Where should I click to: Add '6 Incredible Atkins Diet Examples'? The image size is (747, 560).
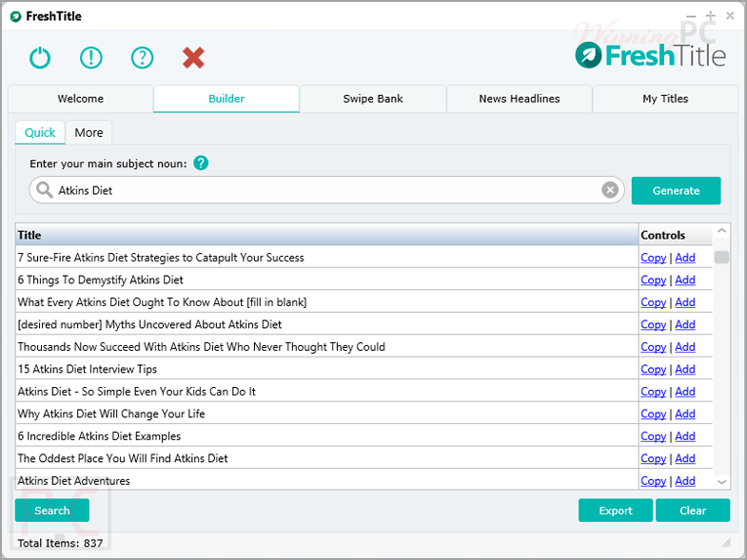coord(685,436)
